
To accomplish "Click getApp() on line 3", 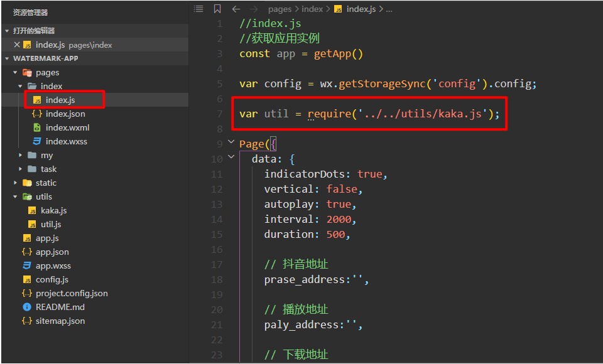I will coord(339,54).
